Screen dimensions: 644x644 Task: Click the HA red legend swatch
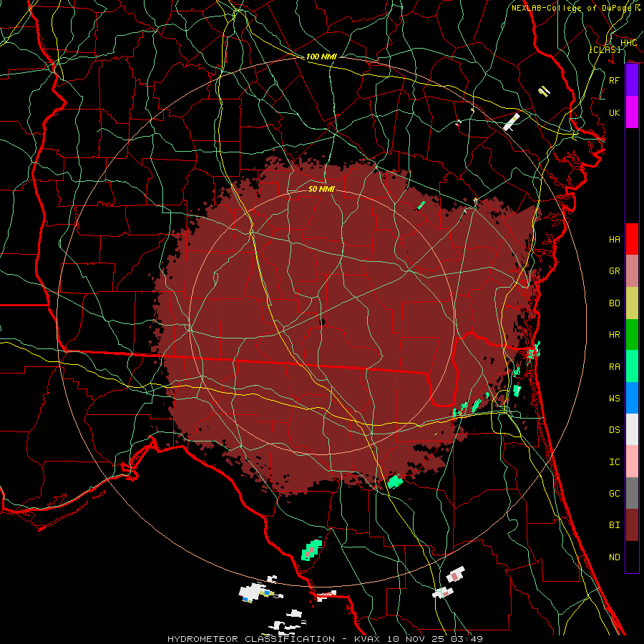(632, 239)
